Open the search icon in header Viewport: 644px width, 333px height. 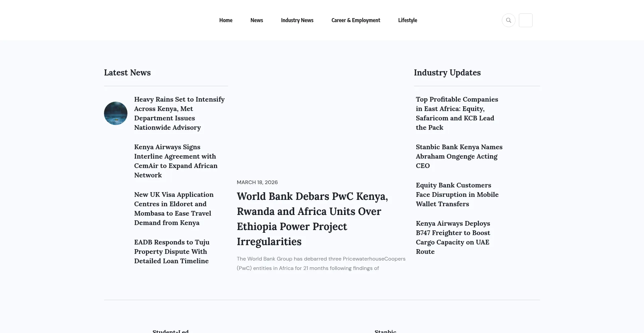(x=508, y=20)
